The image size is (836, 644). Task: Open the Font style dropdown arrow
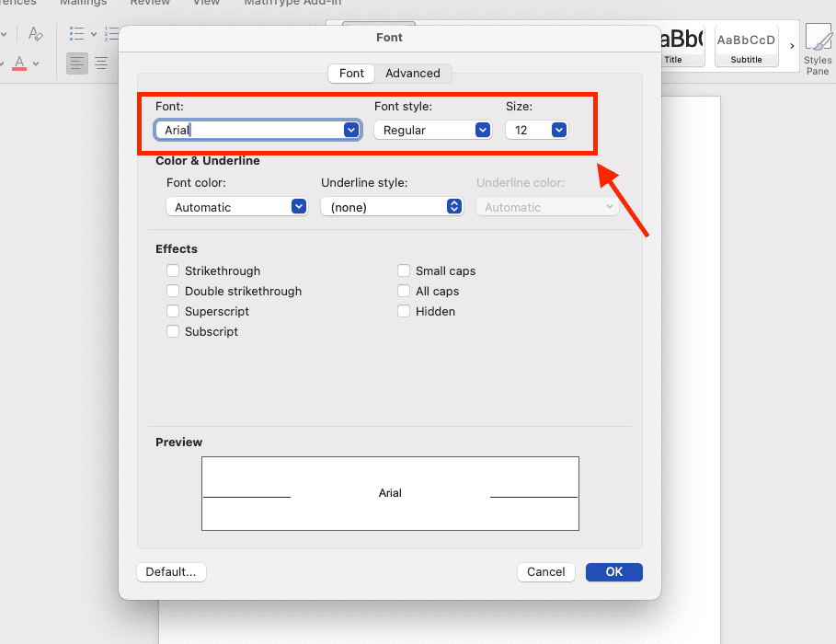483,130
